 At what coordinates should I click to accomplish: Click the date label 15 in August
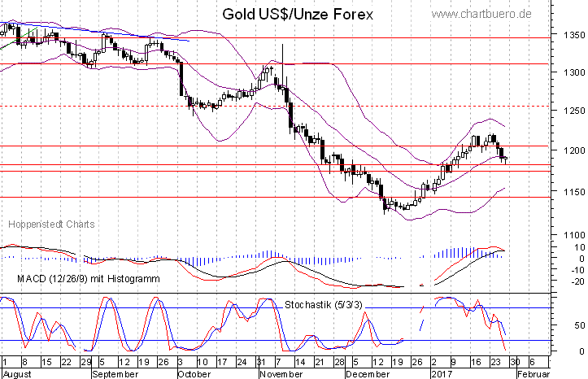[46, 362]
